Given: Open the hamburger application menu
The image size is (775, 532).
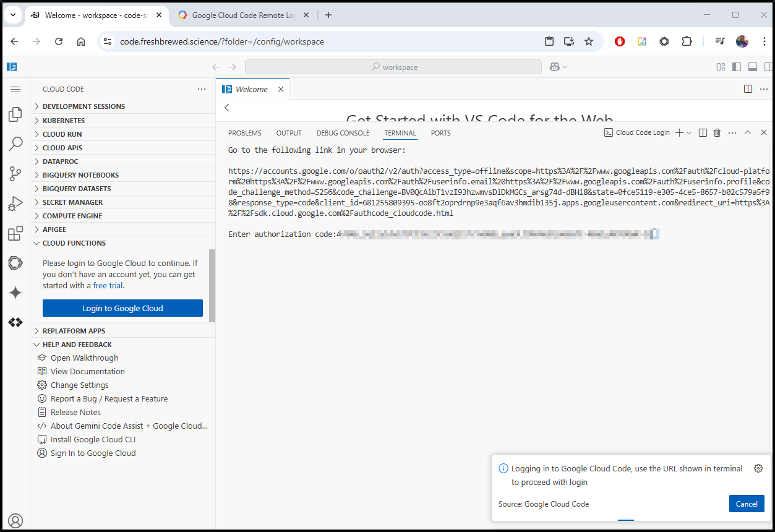Looking at the screenshot, I should coord(15,89).
